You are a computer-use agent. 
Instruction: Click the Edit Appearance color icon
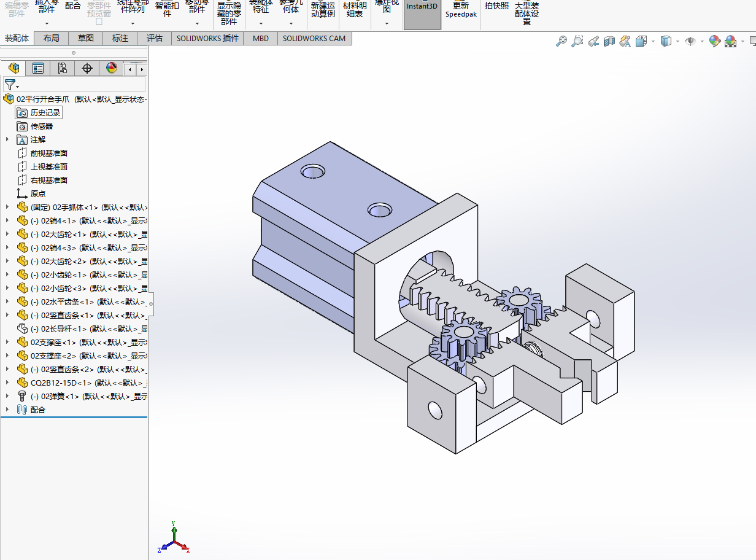click(x=714, y=42)
